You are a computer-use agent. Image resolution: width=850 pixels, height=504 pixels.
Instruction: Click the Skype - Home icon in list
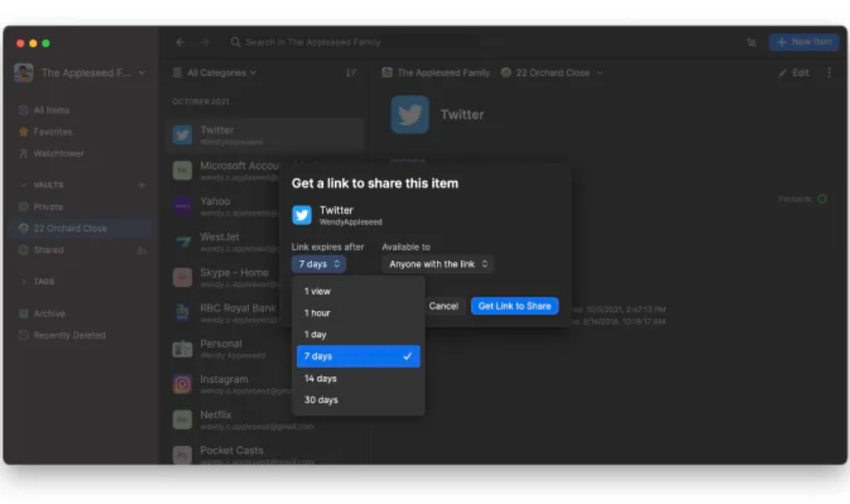[x=182, y=277]
